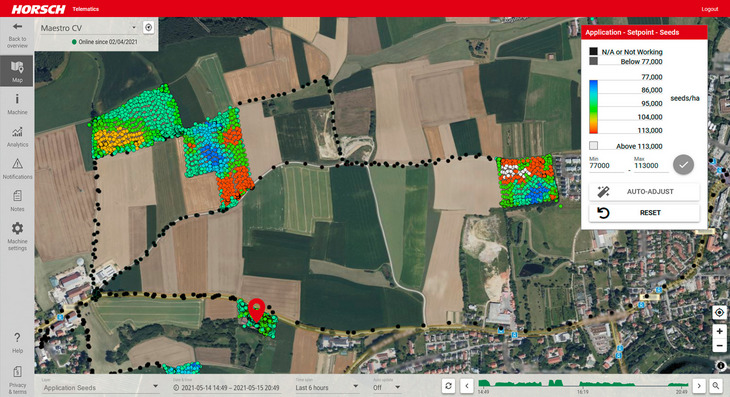Click the AUTO-ADJUST button
The image size is (730, 397).
[x=644, y=192]
